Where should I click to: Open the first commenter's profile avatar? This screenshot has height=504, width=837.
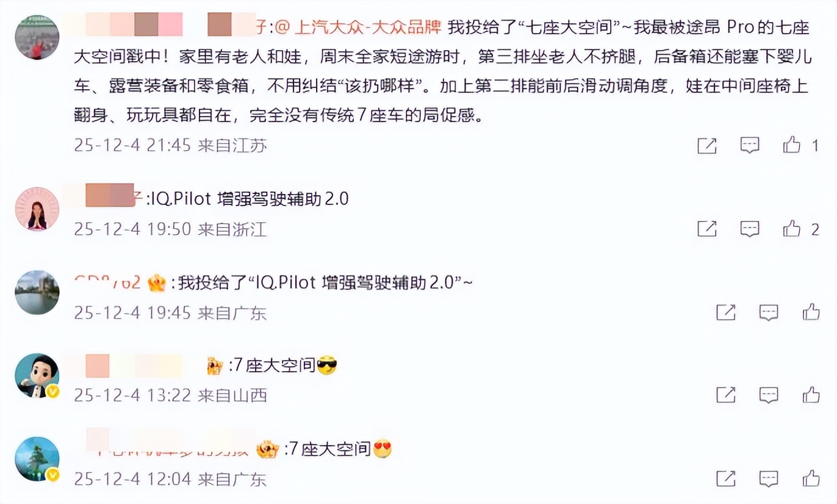(x=37, y=38)
